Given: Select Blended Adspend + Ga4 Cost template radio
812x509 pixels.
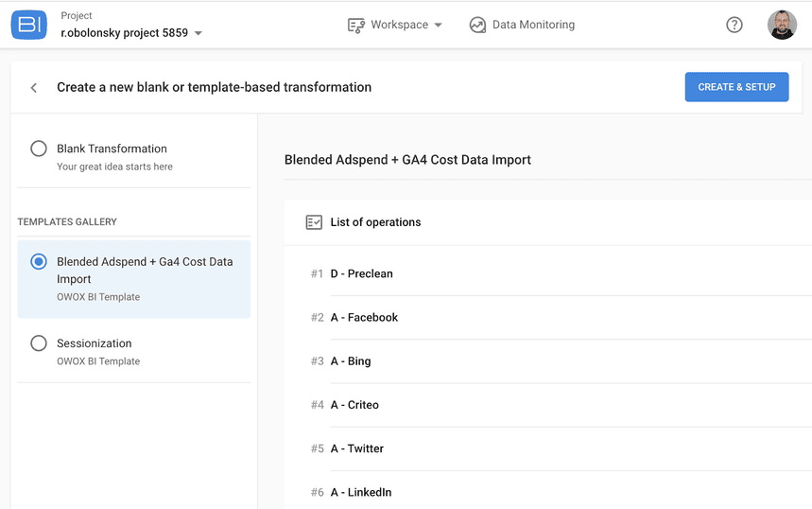Looking at the screenshot, I should (x=39, y=262).
